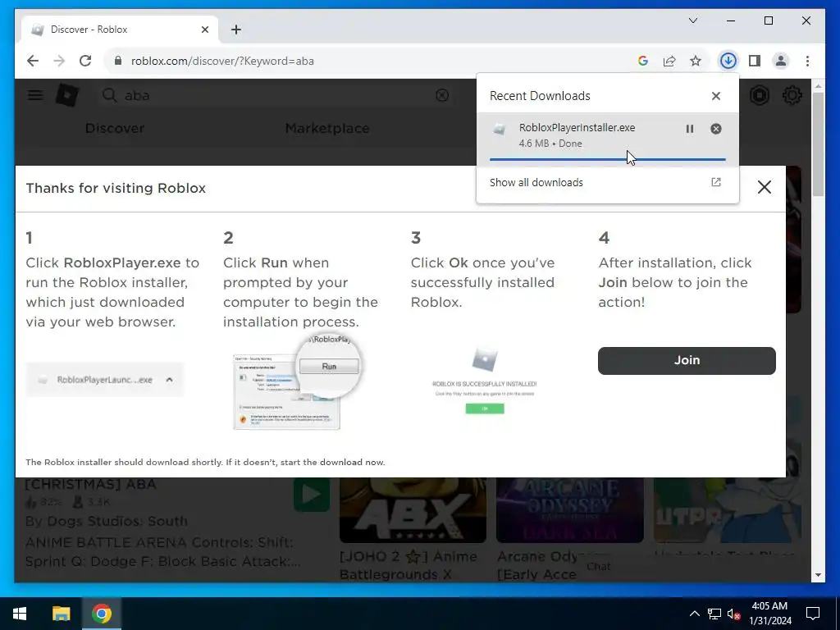This screenshot has width=840, height=630.
Task: Close the Discover - Roblox tab
Action: (x=204, y=30)
